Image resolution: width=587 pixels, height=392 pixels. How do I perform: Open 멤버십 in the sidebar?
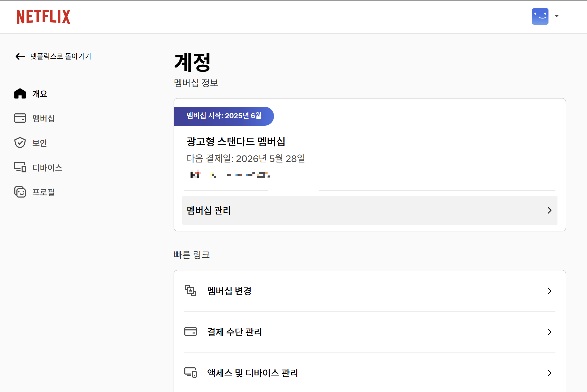click(43, 118)
